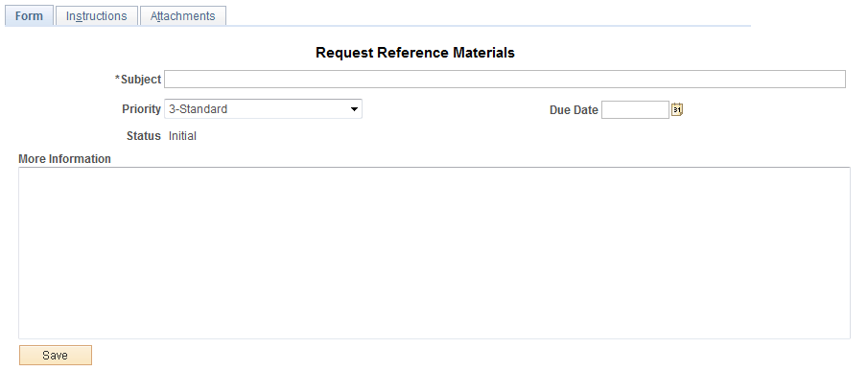The image size is (868, 371).
Task: Focus the Subject input field
Action: pyautogui.click(x=504, y=79)
